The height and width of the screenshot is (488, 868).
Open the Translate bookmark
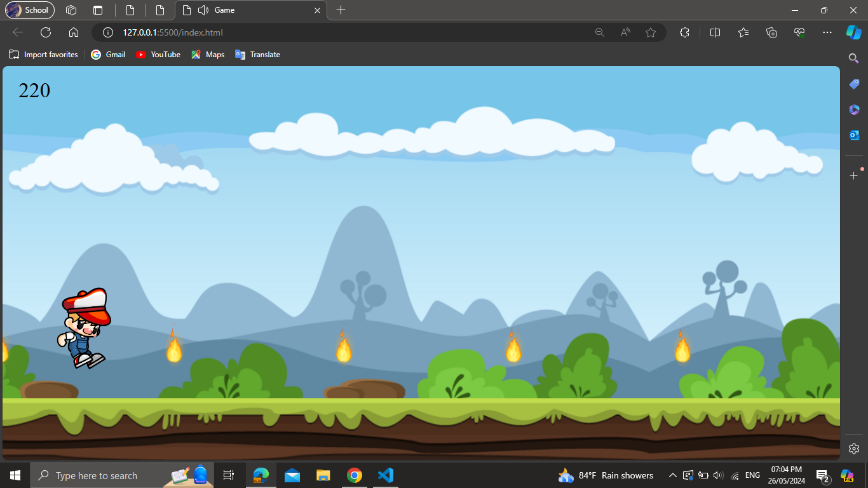[x=257, y=55]
